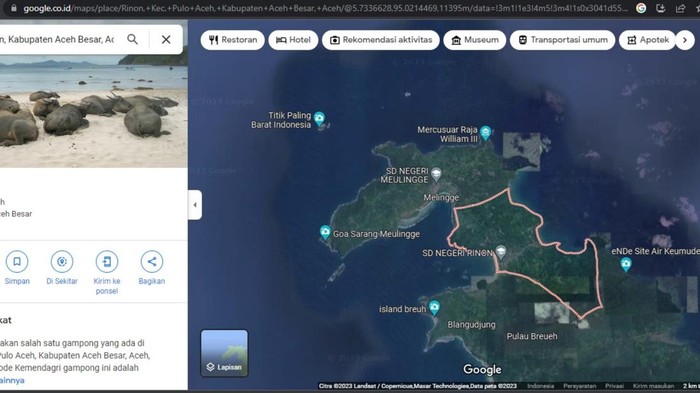The image size is (700, 393).
Task: Click the browser download page icon
Action: (661, 8)
